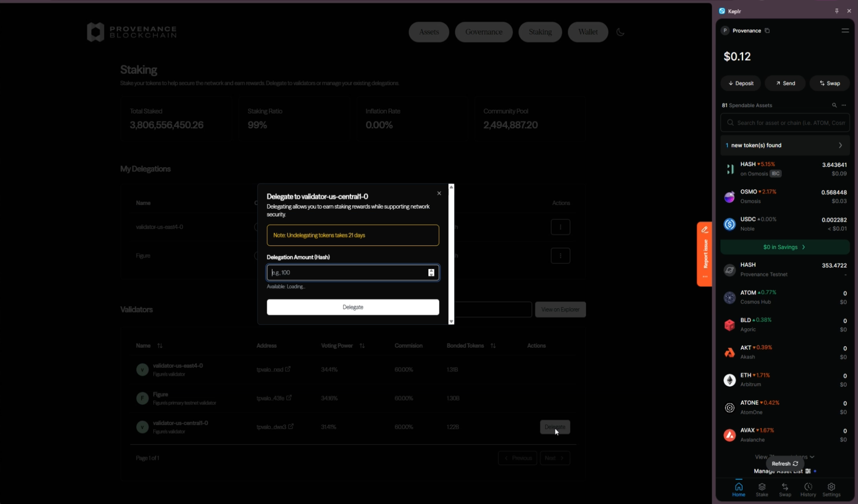Open actions menu for validator-us-east4-0 delegation

pos(560,227)
